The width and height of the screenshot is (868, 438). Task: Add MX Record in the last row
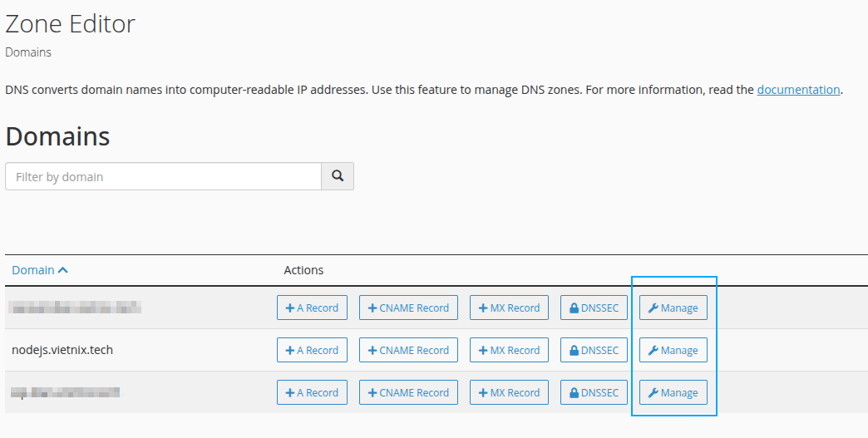tap(509, 392)
